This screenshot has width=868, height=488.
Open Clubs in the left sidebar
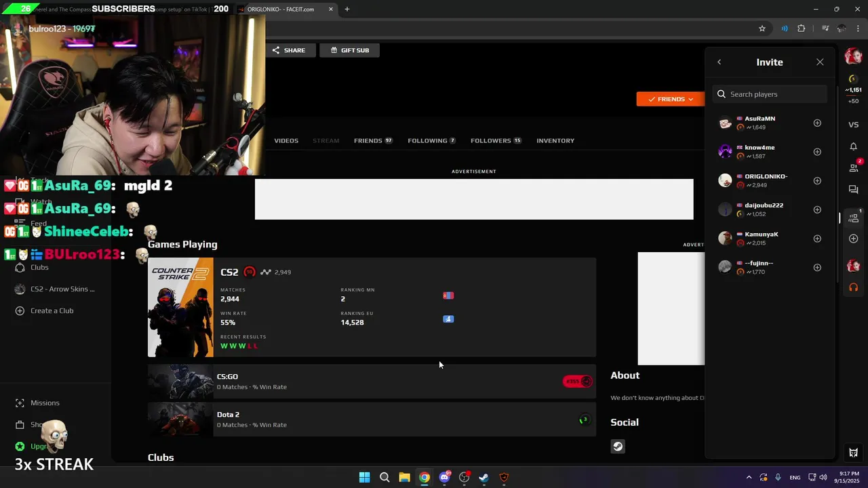(39, 267)
